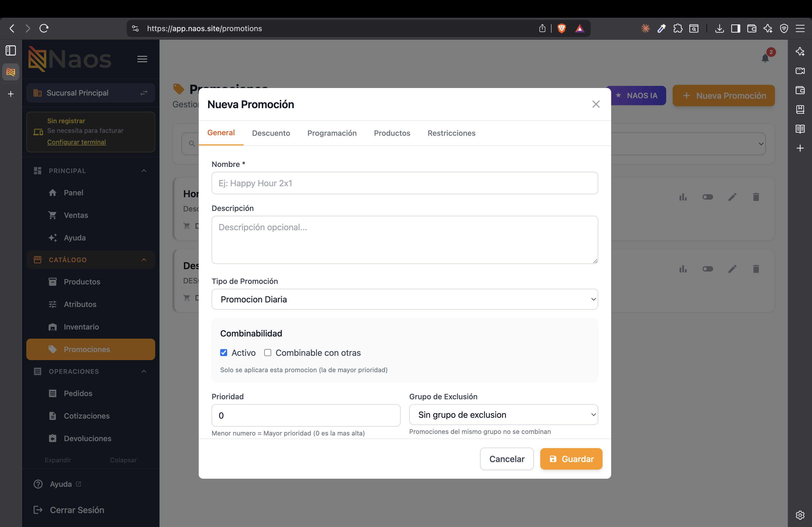Click the Nombre input field
This screenshot has width=812, height=527.
tap(405, 183)
